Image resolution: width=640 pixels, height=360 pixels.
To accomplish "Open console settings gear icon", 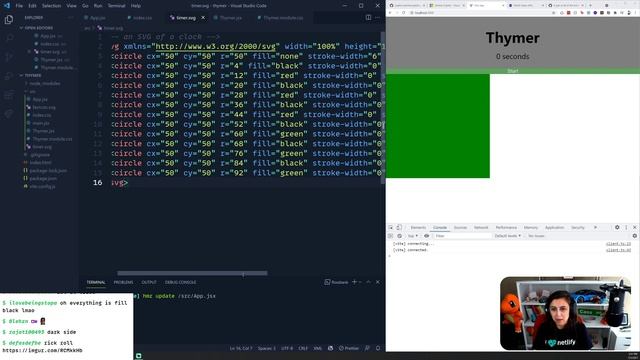I will tap(635, 236).
